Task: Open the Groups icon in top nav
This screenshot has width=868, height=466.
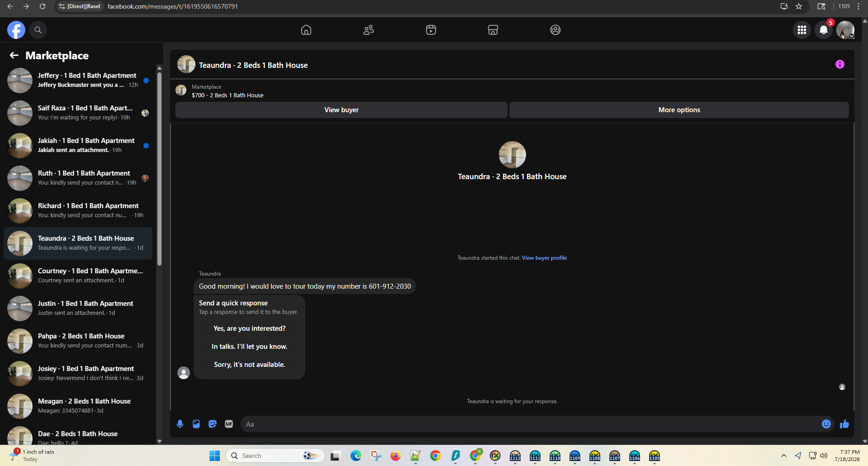Action: [555, 30]
